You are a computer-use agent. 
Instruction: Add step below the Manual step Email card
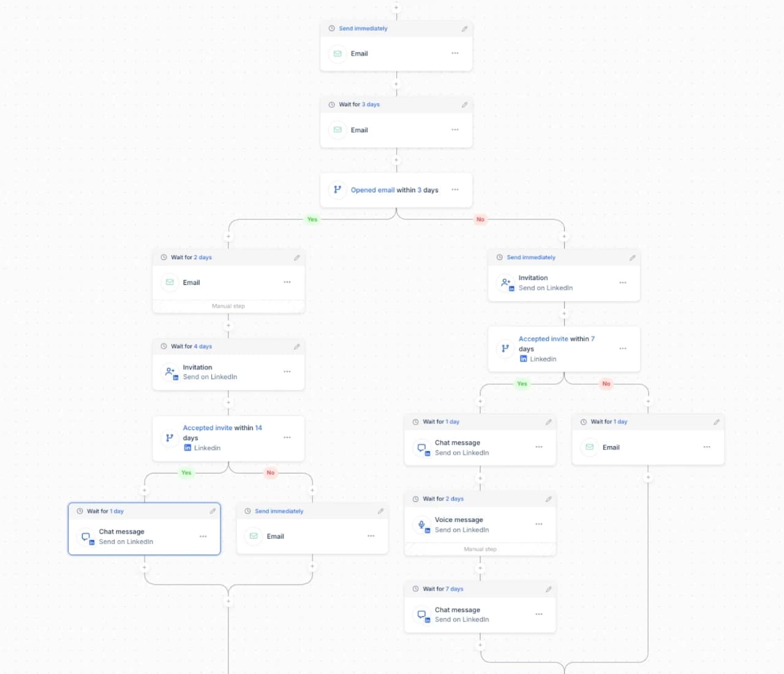click(x=228, y=325)
